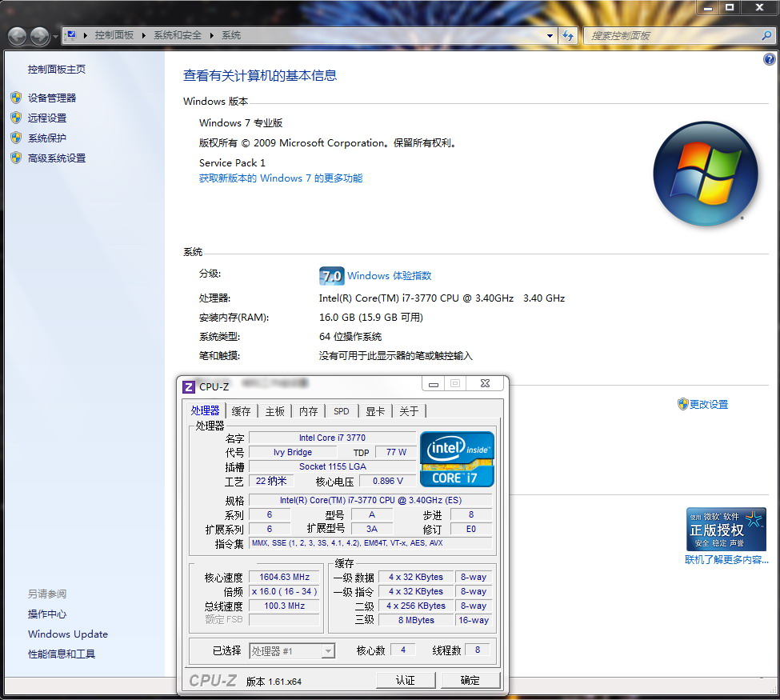The image size is (780, 700).
Task: Click the Control Panel icon in address bar
Action: tap(71, 35)
